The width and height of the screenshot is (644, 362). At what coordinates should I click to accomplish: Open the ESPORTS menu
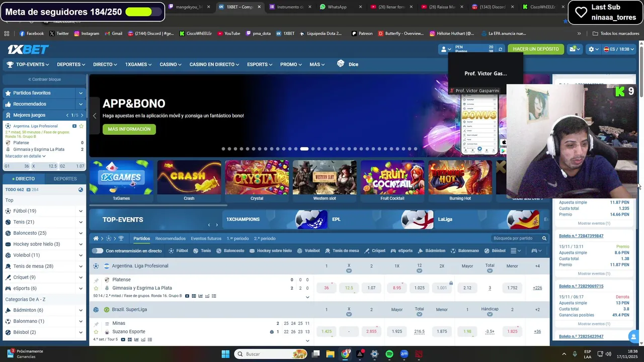pyautogui.click(x=260, y=64)
